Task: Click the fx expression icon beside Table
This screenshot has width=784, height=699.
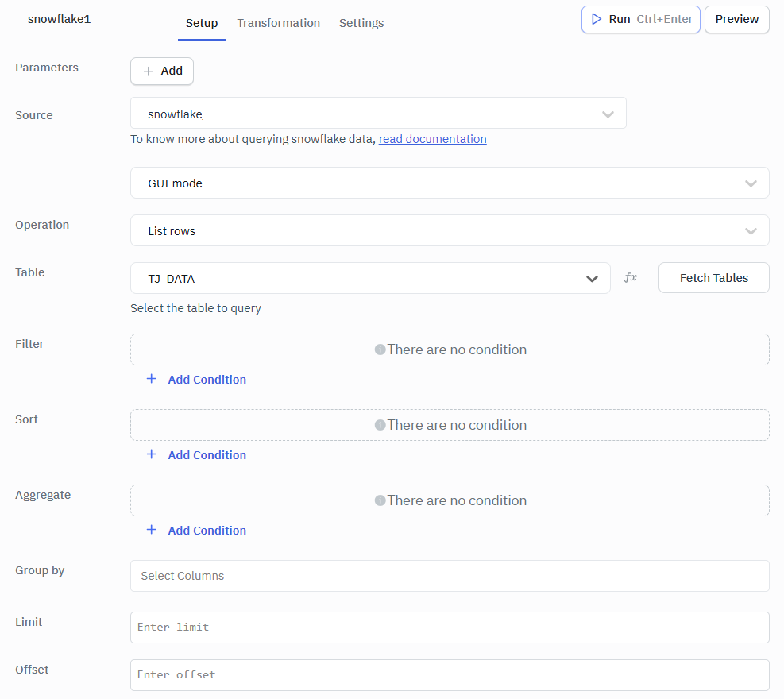Action: coord(631,277)
